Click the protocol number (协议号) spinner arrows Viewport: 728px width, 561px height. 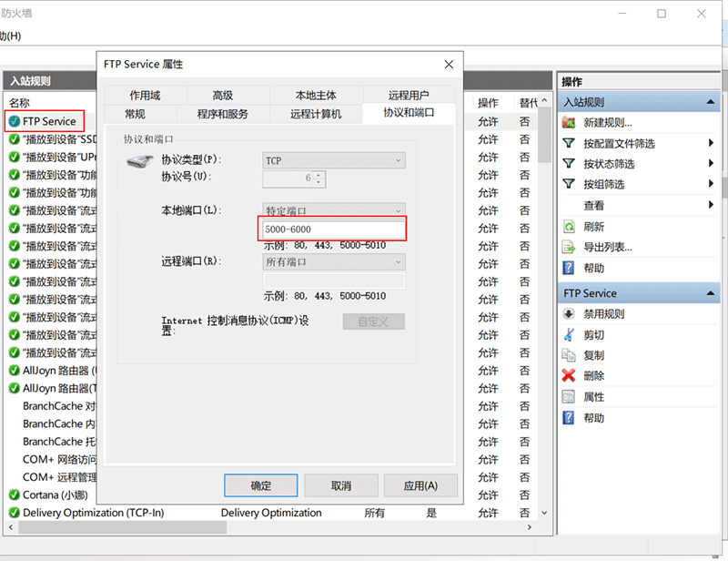[318, 178]
